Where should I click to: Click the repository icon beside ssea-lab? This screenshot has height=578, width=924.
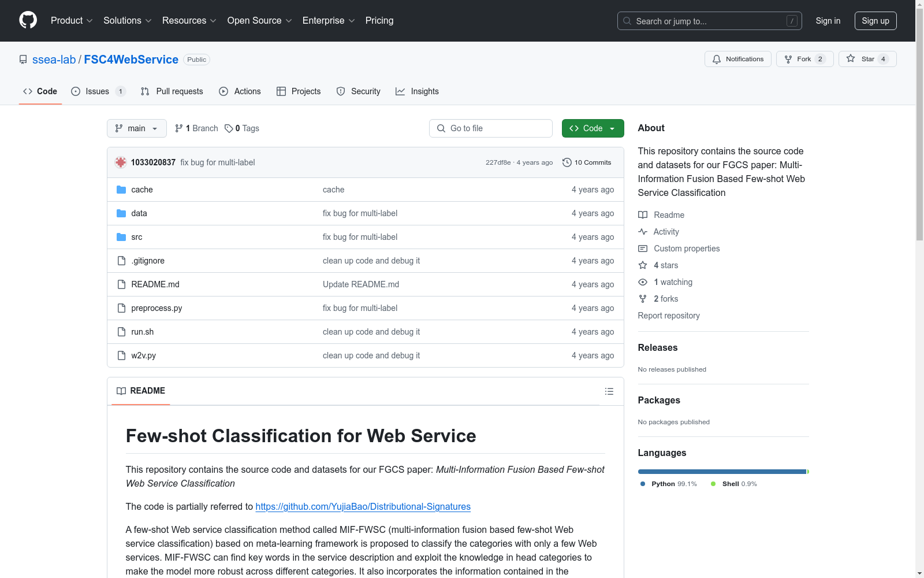[23, 60]
